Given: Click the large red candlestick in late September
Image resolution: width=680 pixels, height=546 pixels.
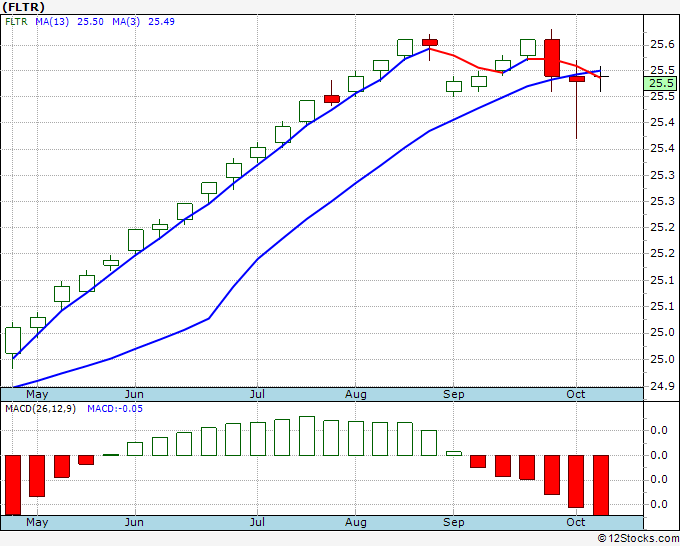Looking at the screenshot, I should tap(552, 58).
